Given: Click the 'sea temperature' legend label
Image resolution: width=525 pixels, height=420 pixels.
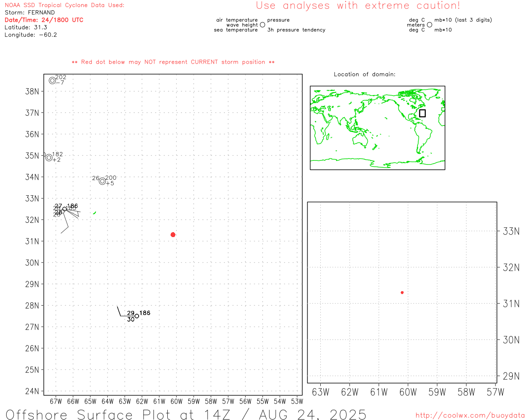Looking at the screenshot, I should pyautogui.click(x=236, y=30).
